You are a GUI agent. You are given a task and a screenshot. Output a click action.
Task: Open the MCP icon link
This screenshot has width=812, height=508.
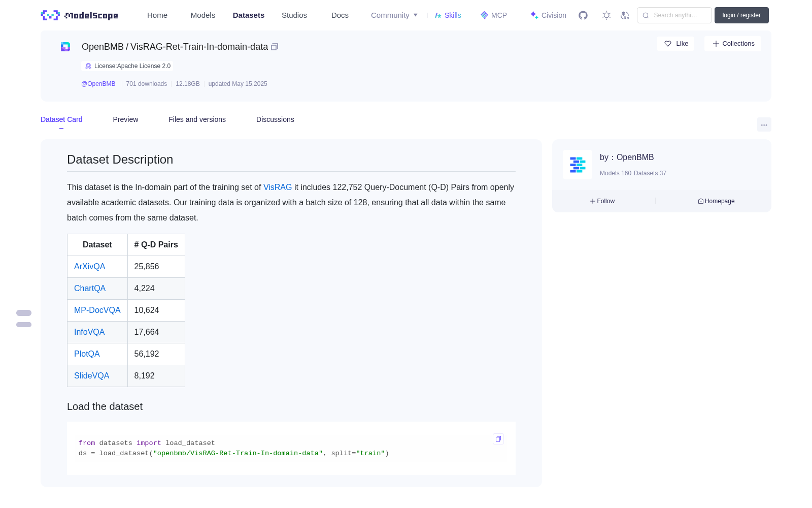494,15
